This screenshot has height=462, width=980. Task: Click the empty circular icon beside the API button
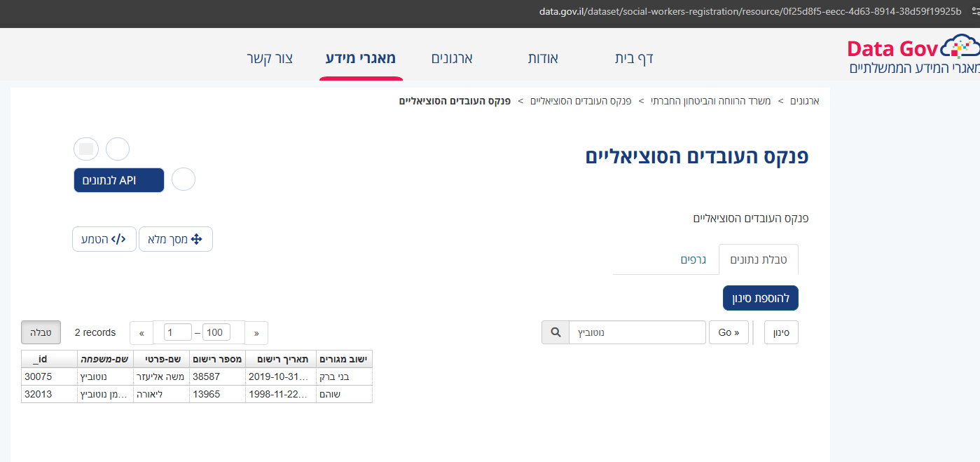[184, 180]
